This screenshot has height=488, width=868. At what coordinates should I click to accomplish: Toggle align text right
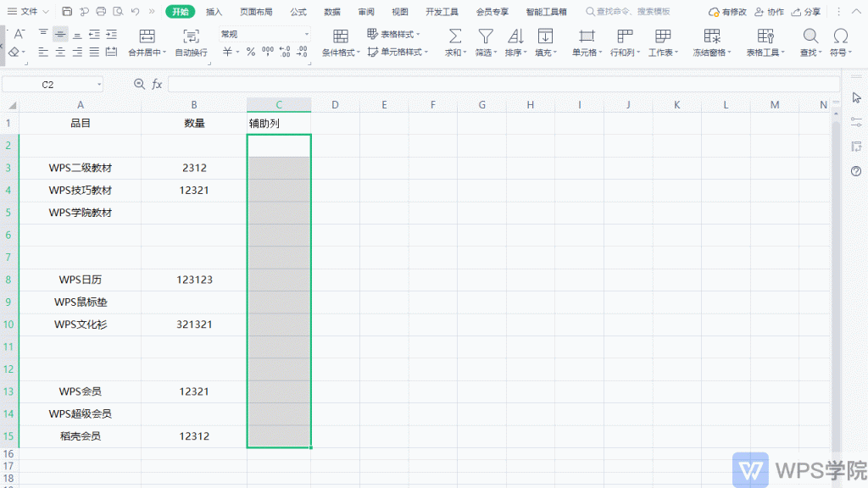(77, 52)
